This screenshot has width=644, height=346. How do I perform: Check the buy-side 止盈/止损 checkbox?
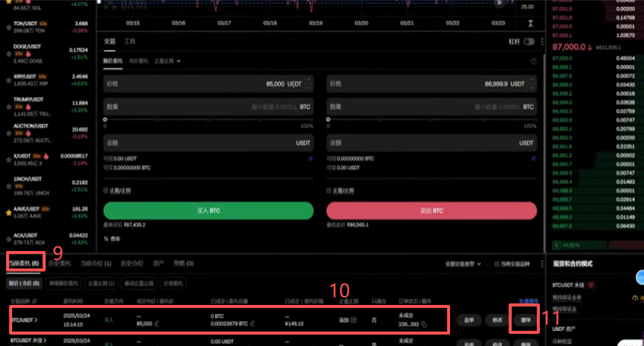click(x=106, y=191)
